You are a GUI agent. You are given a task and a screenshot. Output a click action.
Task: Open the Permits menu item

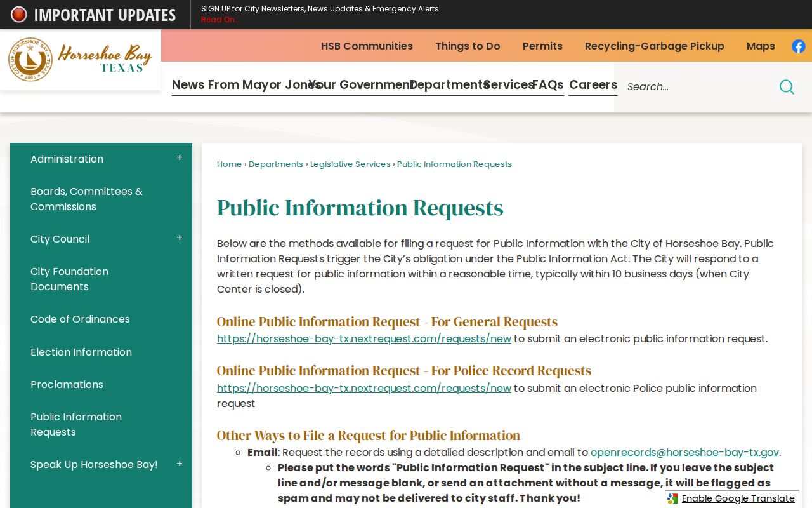542,46
